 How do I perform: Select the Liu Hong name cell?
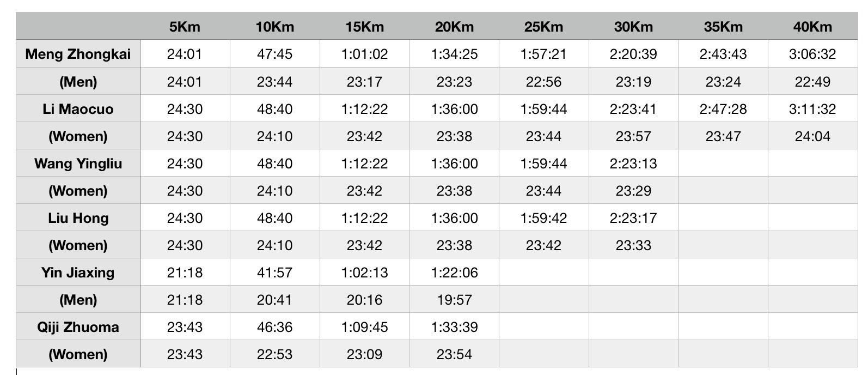(x=78, y=217)
